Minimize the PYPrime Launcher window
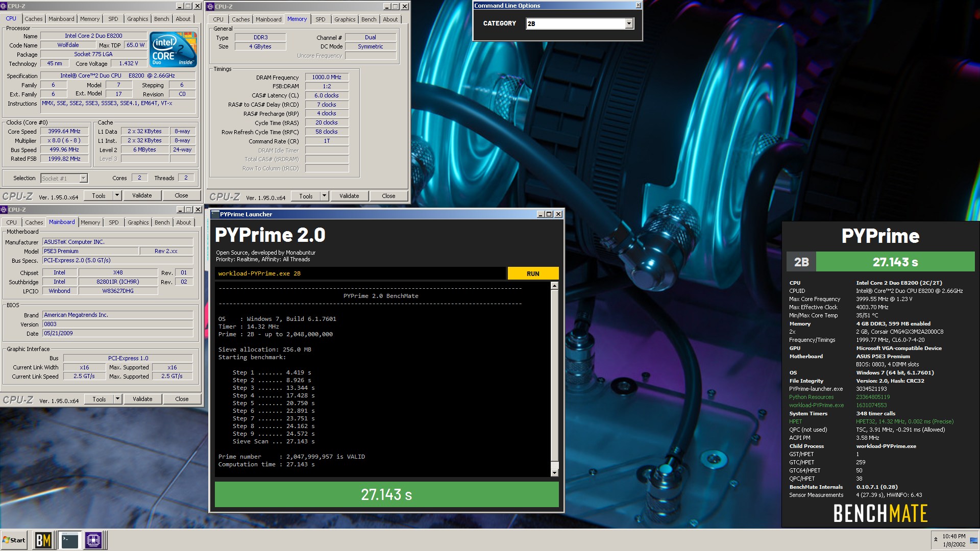 coord(541,214)
